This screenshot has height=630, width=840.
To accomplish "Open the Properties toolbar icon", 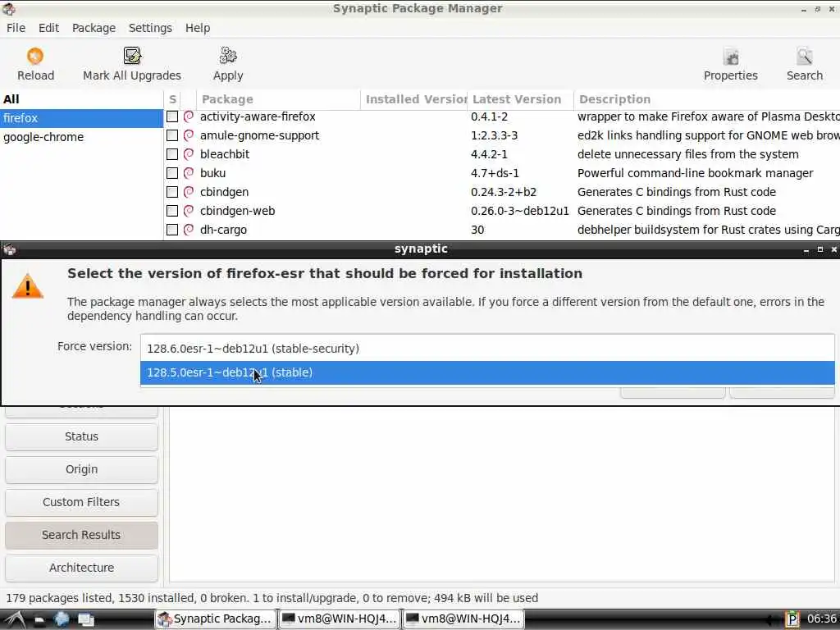I will (x=731, y=57).
